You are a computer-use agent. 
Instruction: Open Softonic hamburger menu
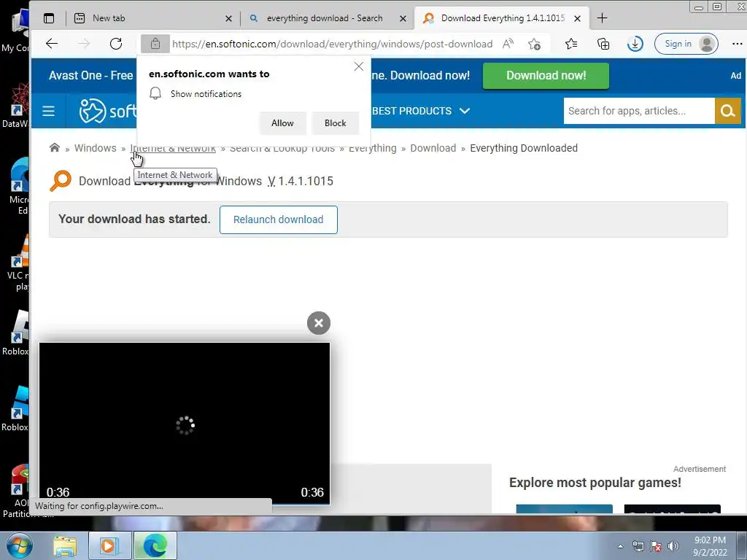point(48,111)
